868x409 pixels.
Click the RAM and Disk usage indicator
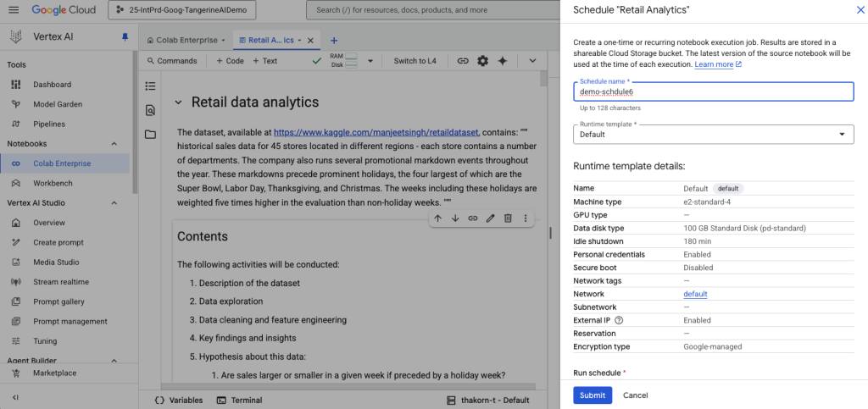(343, 61)
